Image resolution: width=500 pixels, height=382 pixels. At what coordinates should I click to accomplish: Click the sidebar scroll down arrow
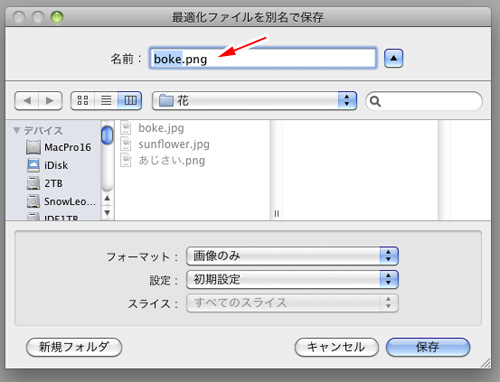(x=107, y=212)
